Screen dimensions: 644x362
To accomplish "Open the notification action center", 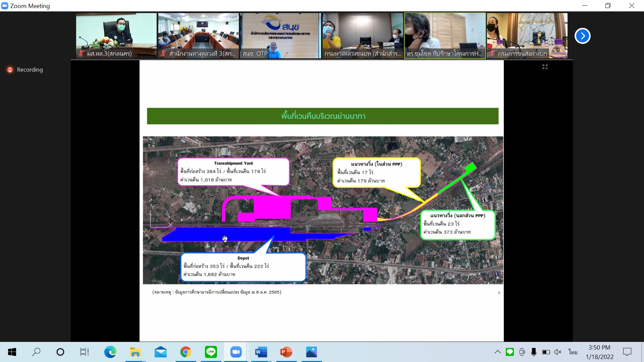I will coord(627,352).
